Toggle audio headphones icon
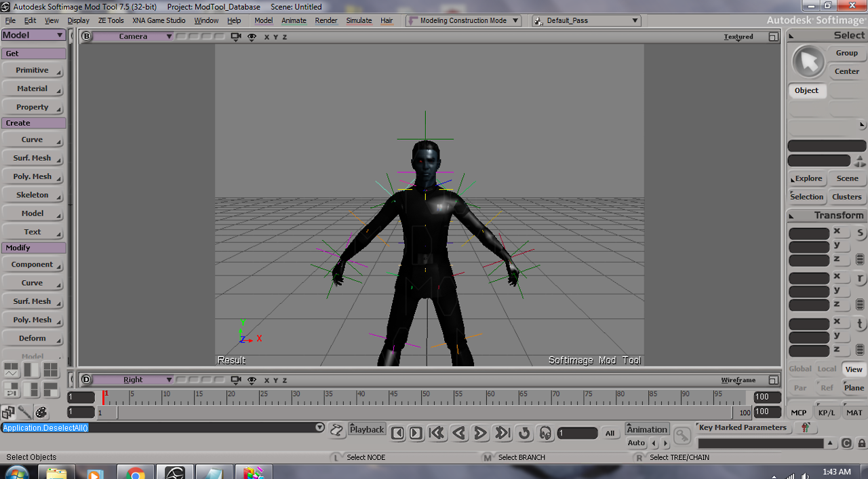 (x=545, y=433)
